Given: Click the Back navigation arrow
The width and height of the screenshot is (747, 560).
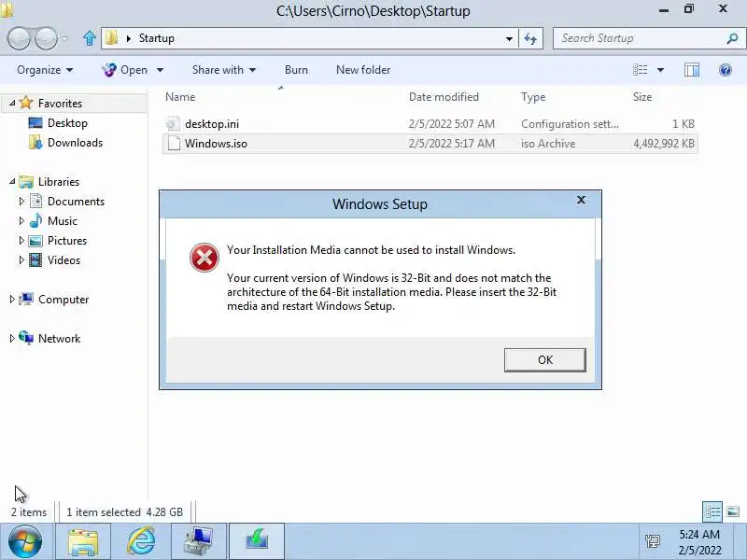Looking at the screenshot, I should coord(20,38).
